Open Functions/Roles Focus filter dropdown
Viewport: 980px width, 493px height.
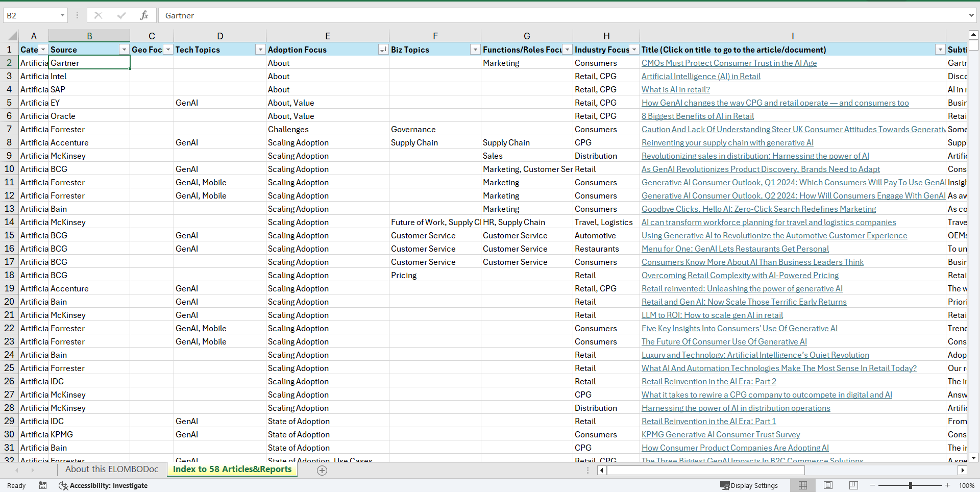(x=567, y=50)
